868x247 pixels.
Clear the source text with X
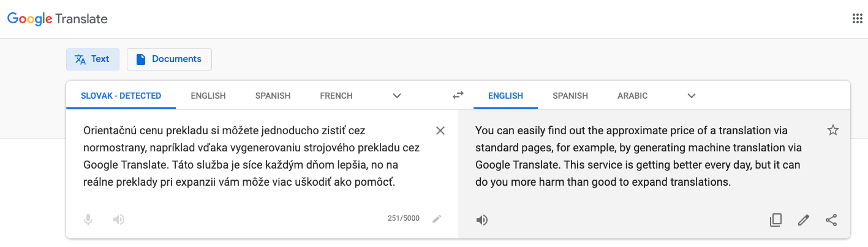click(x=440, y=131)
